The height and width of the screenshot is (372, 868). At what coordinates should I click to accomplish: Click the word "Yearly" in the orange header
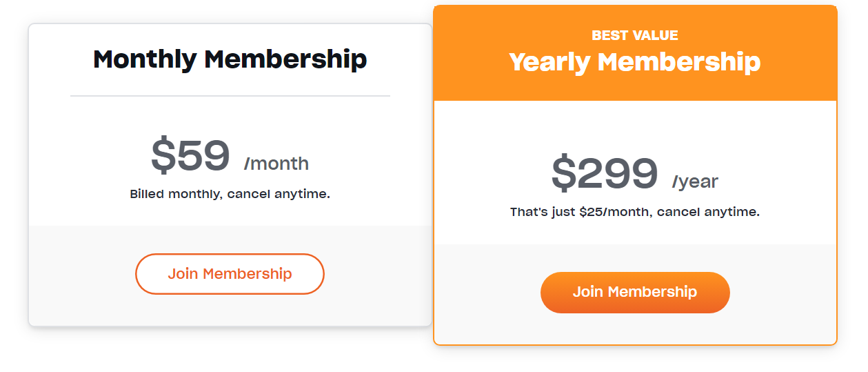pyautogui.click(x=550, y=62)
